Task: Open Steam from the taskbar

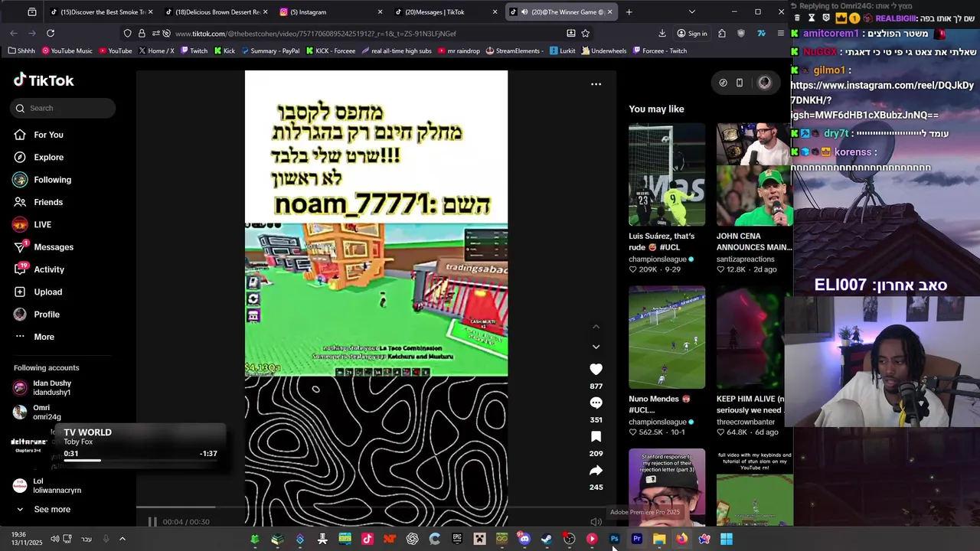Action: point(546,539)
